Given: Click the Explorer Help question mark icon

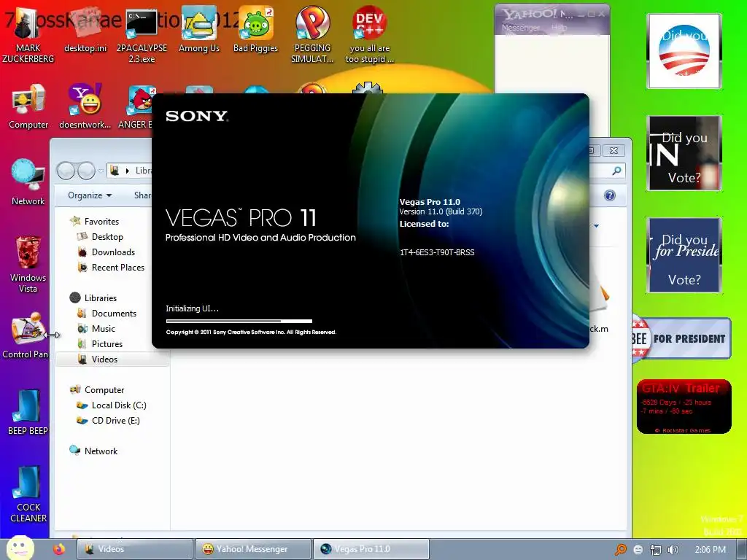Looking at the screenshot, I should click(609, 195).
